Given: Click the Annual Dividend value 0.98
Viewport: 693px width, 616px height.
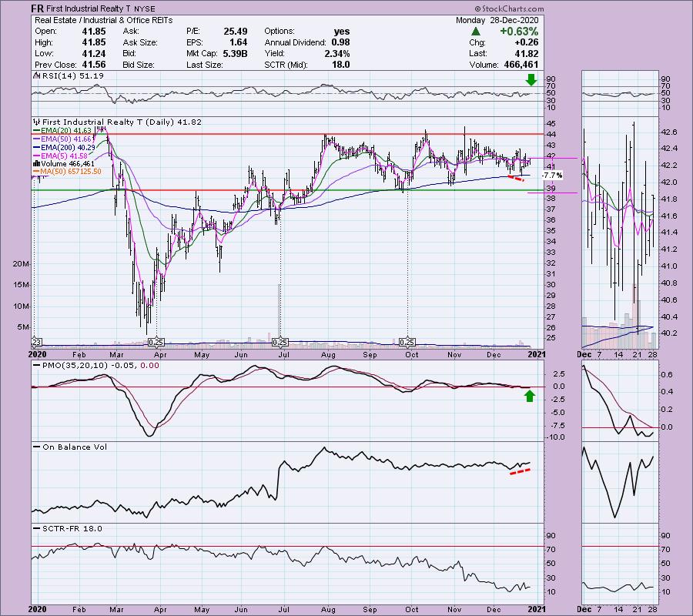Looking at the screenshot, I should (340, 42).
